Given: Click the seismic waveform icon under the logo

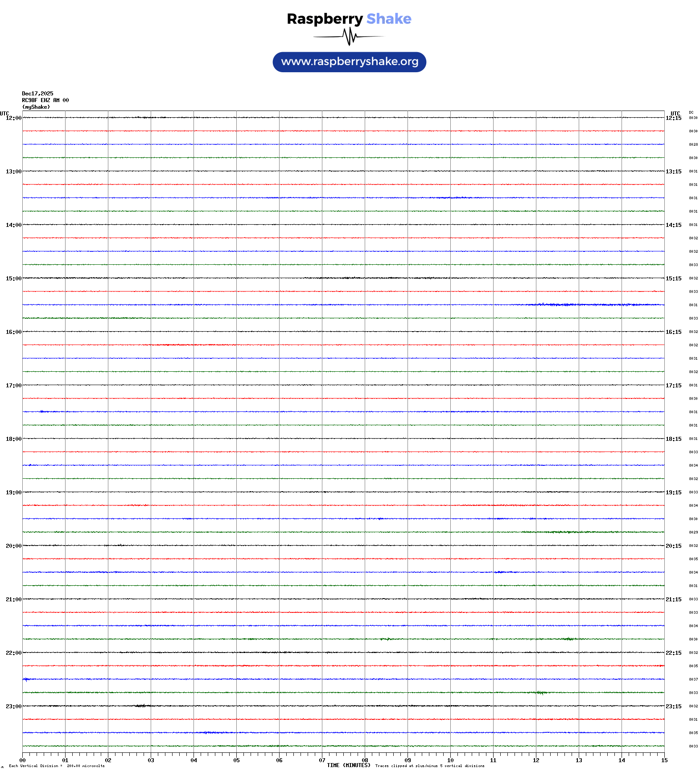Looking at the screenshot, I should tap(349, 37).
